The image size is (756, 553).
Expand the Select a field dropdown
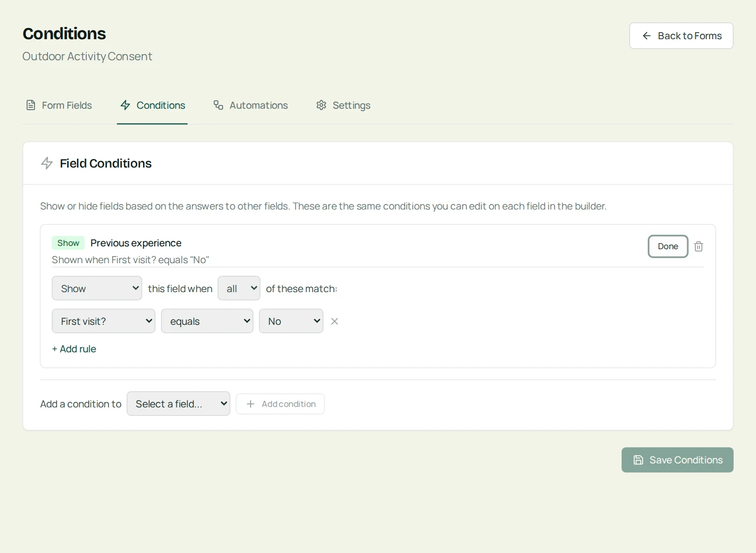click(178, 404)
